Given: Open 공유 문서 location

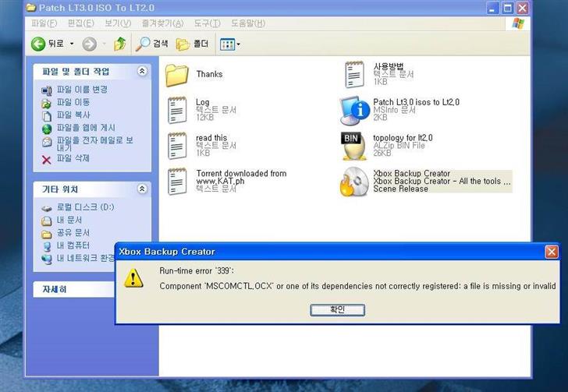Looking at the screenshot, I should (73, 233).
